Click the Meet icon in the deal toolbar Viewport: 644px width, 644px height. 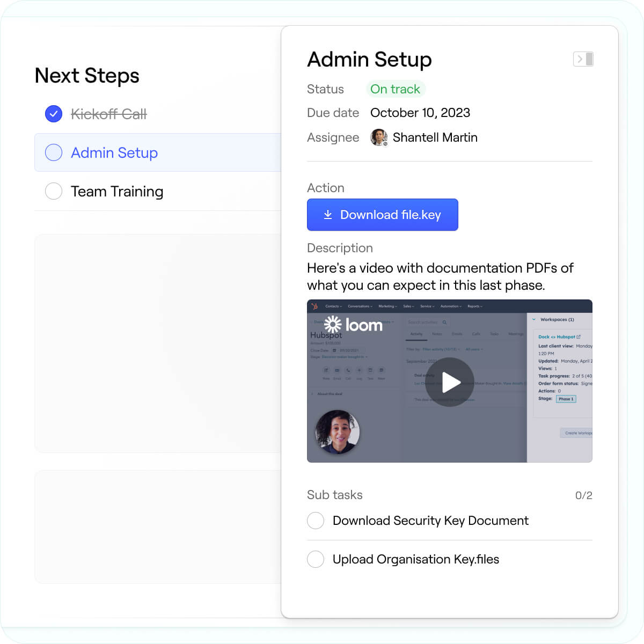point(382,370)
